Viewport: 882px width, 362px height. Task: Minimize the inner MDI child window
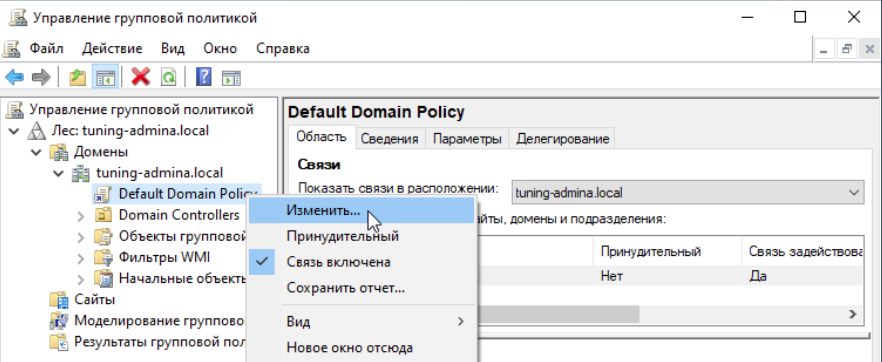(825, 49)
